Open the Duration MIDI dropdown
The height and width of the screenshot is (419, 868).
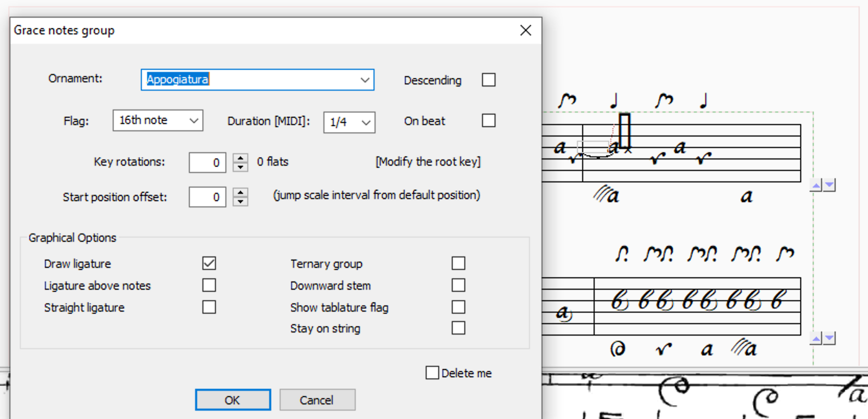pos(366,122)
